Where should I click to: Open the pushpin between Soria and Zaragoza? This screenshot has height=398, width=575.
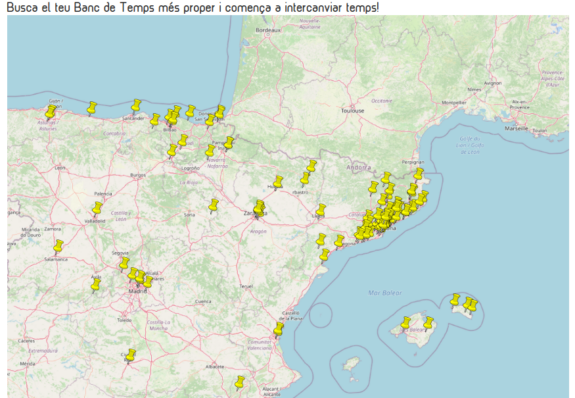tap(213, 206)
